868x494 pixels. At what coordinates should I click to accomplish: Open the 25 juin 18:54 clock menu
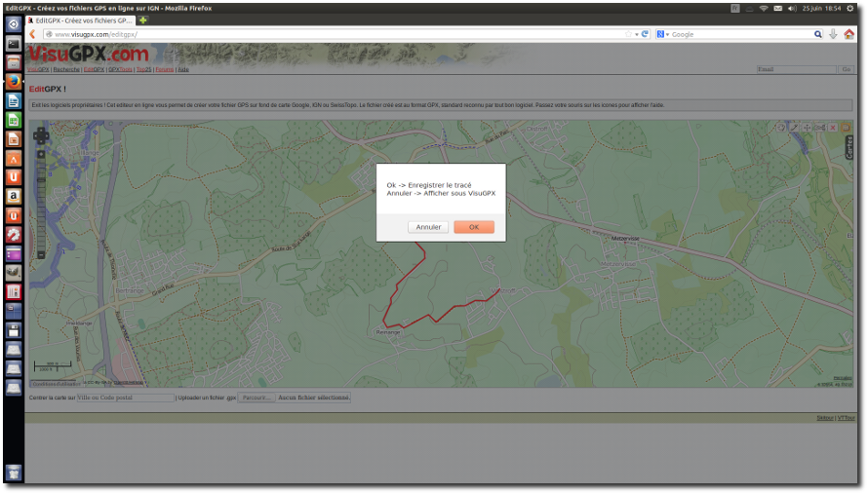pyautogui.click(x=821, y=9)
